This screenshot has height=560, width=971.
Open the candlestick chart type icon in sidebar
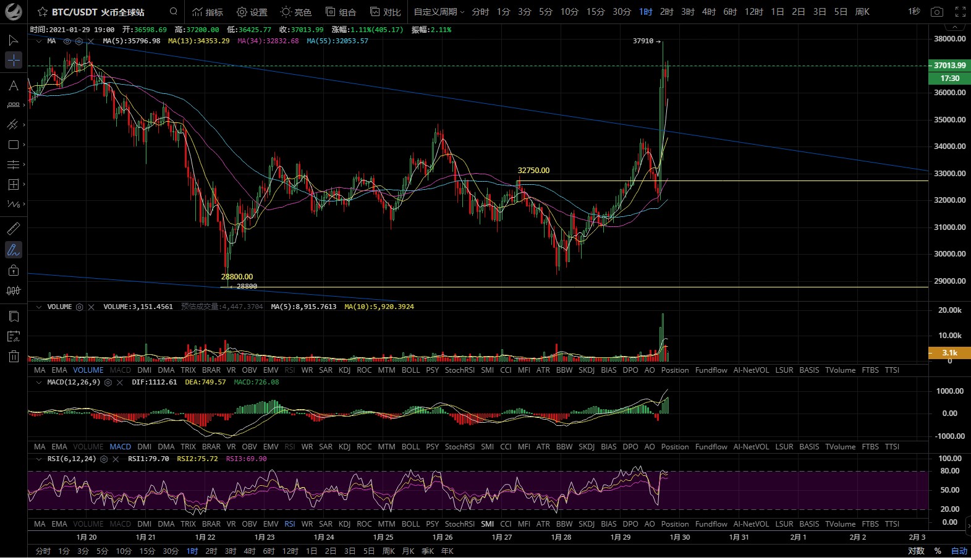coord(13,291)
